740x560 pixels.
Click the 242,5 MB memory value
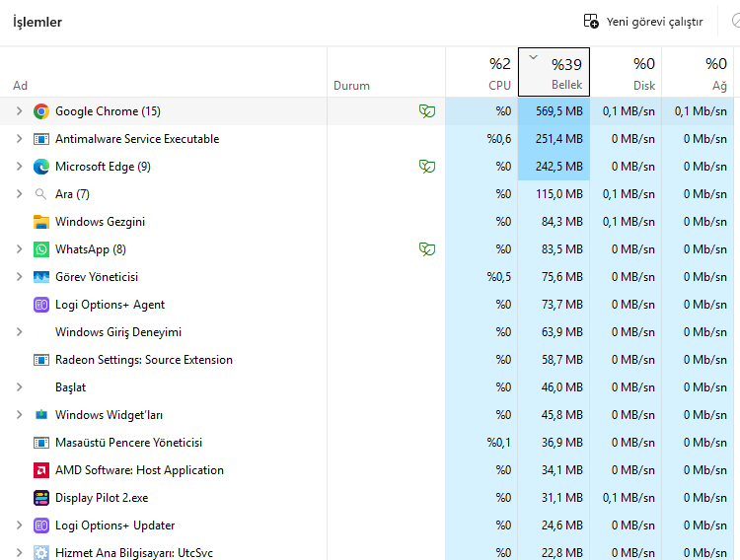[559, 167]
